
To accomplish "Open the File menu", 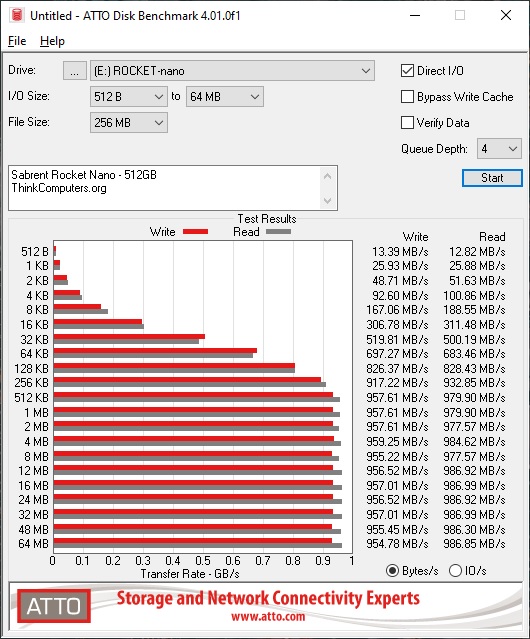I will coord(17,41).
